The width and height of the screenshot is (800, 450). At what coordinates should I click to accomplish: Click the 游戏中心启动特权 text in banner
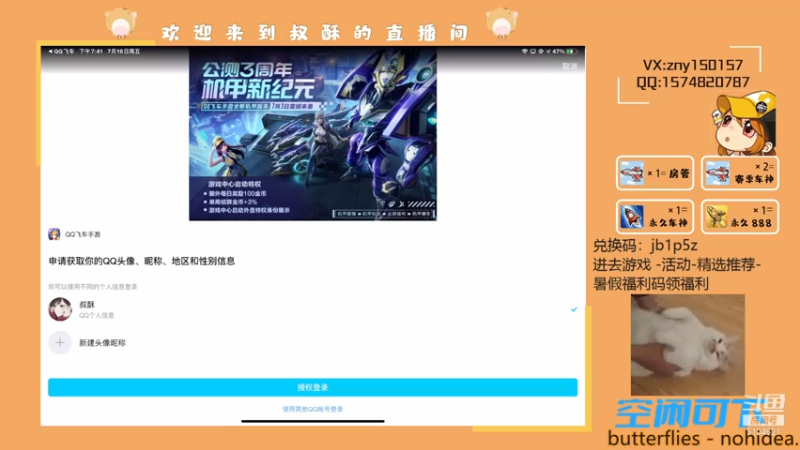coord(234,184)
